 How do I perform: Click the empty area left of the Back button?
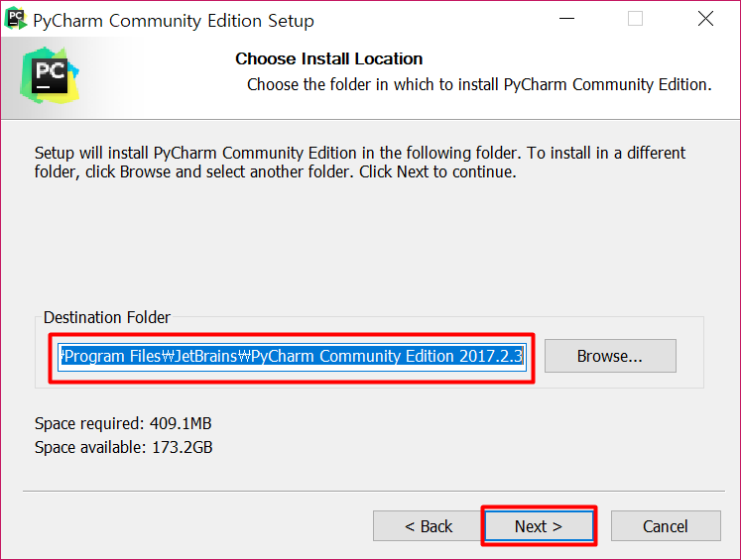[x=198, y=526]
